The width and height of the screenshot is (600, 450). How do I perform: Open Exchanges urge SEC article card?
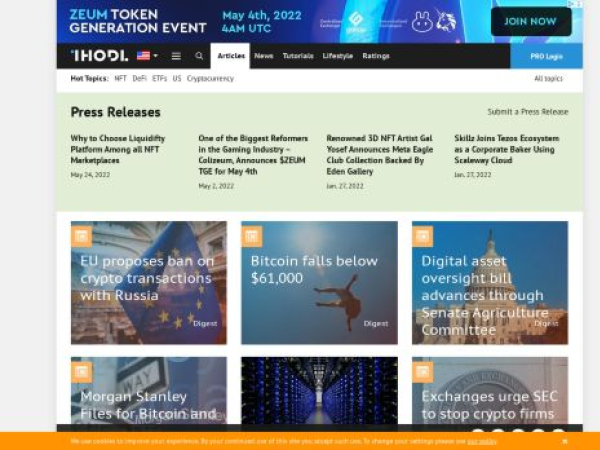click(490, 390)
